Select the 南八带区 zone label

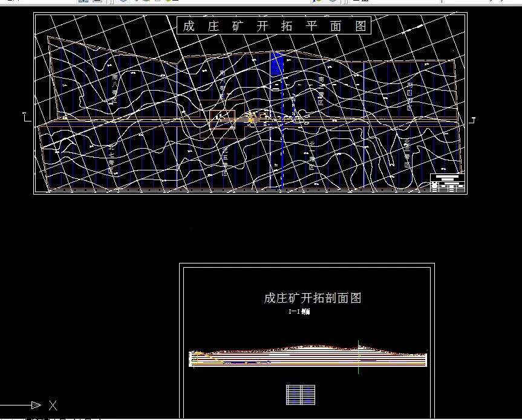pos(115,88)
